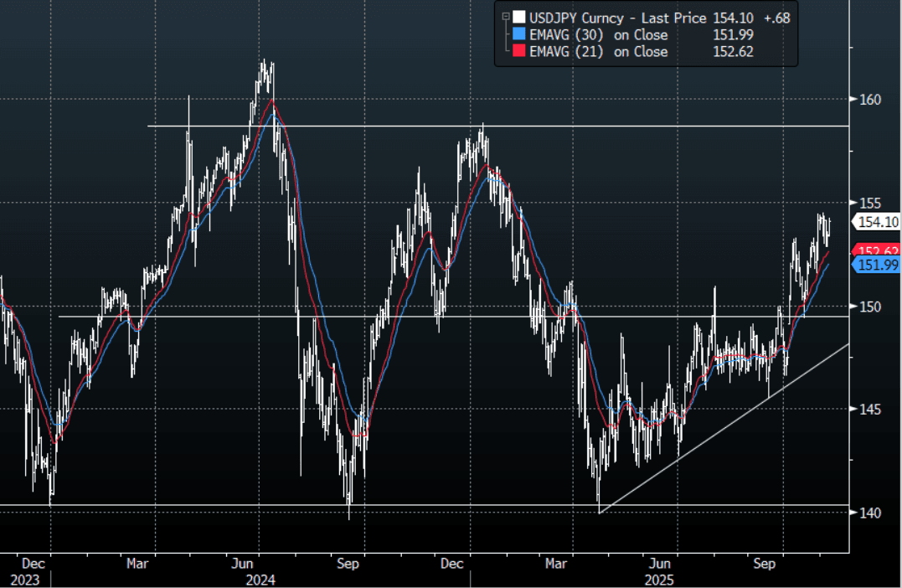Collapse the USDJPY legend tree

(504, 18)
